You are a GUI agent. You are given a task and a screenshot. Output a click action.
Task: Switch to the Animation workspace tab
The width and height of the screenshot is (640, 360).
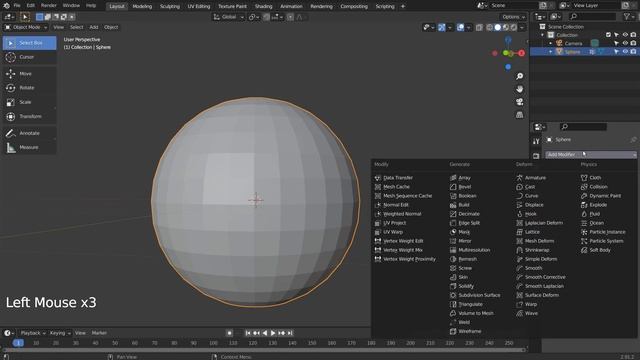click(291, 6)
